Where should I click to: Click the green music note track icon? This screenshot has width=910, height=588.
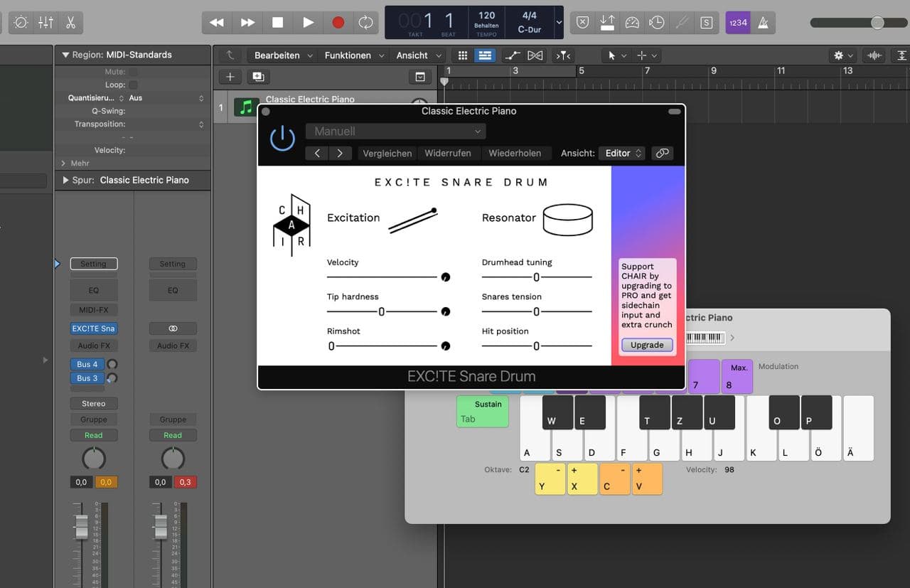pos(246,107)
